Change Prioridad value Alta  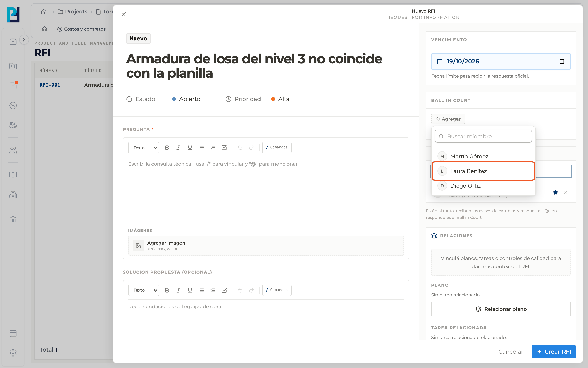point(280,99)
